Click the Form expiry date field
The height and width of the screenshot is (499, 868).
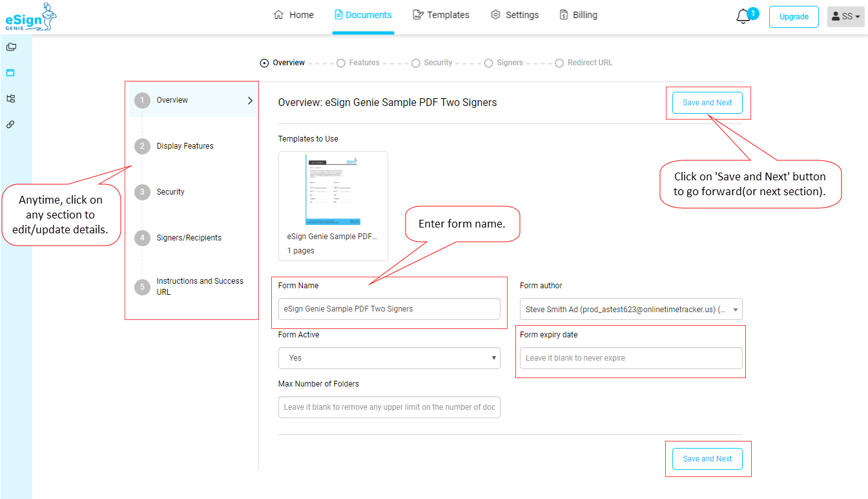tap(631, 358)
